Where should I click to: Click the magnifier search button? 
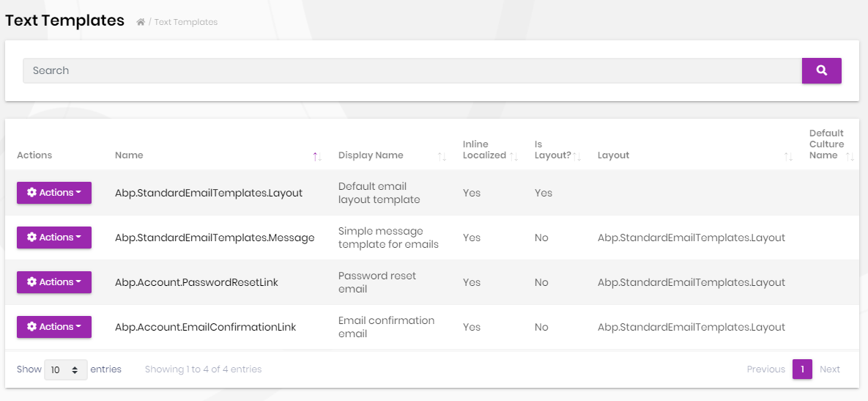pyautogui.click(x=821, y=70)
